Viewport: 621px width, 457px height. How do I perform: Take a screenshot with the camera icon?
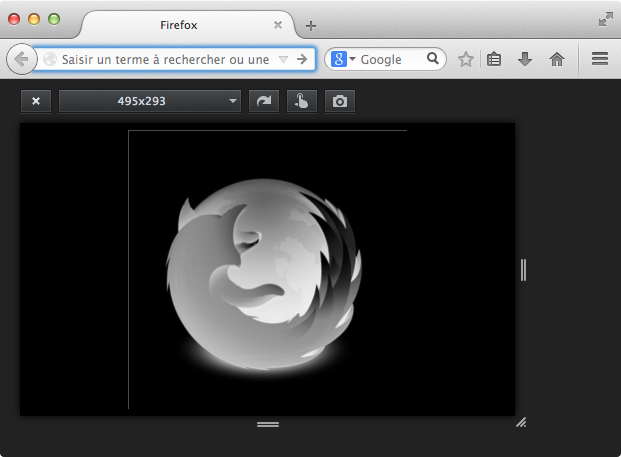click(x=340, y=101)
